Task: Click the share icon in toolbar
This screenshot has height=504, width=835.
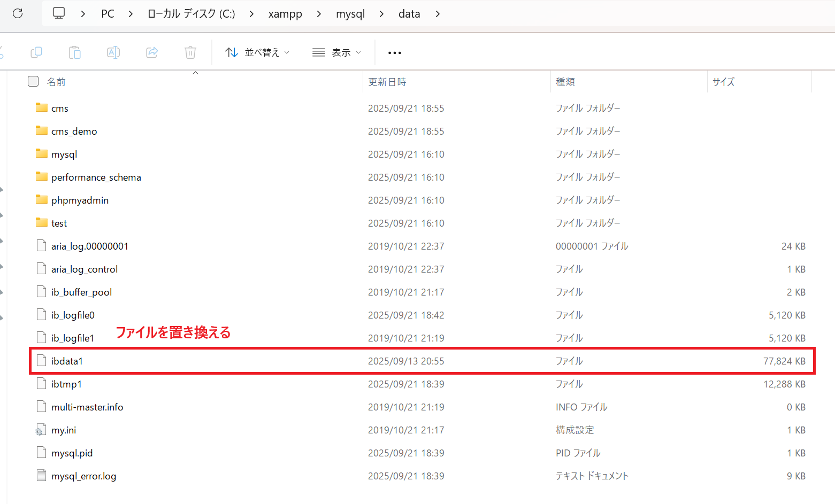Action: pos(152,52)
